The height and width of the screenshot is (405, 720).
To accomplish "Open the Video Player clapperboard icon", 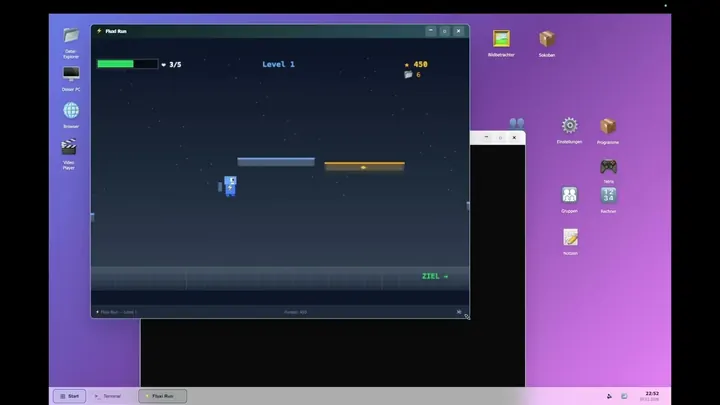I will 69,154.
